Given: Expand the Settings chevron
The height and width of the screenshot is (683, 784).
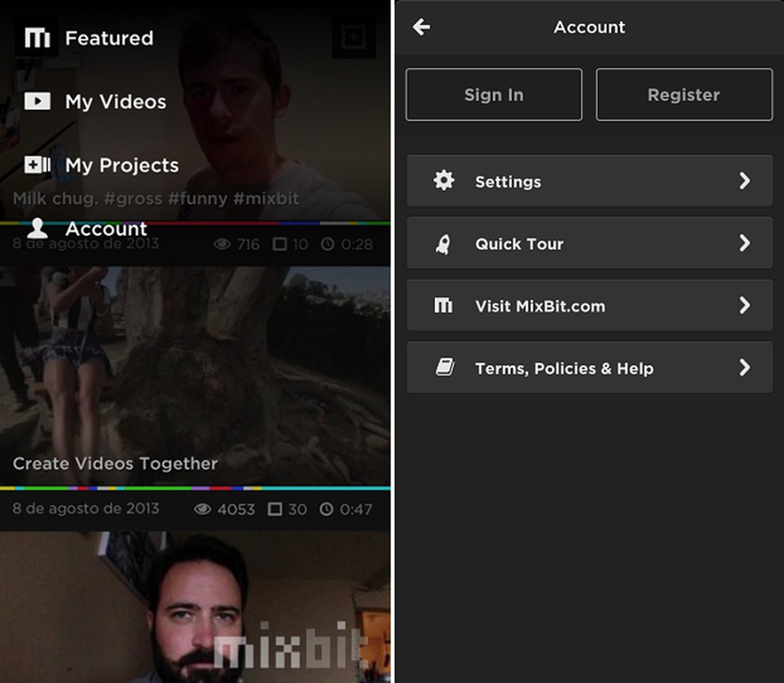Looking at the screenshot, I should (x=745, y=181).
